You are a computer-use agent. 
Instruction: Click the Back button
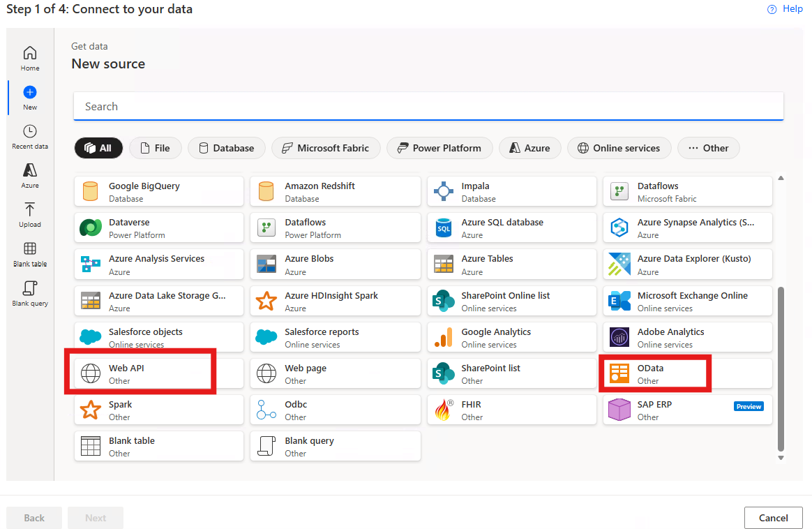pos(34,518)
